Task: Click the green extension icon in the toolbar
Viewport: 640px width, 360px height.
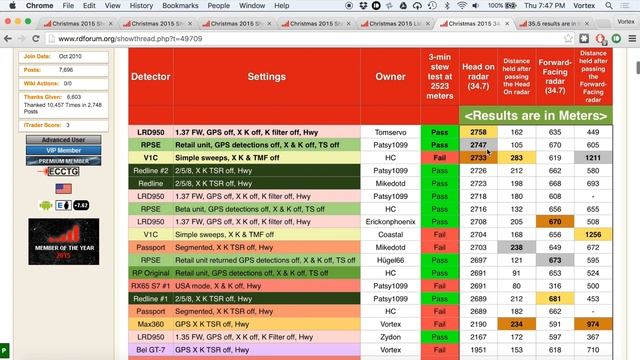Action: (x=616, y=39)
